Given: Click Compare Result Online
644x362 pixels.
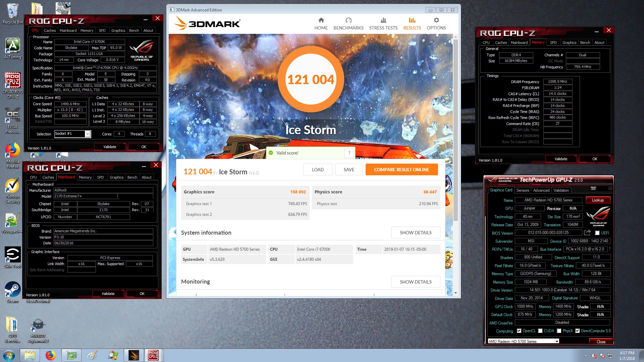Looking at the screenshot, I should 401,170.
